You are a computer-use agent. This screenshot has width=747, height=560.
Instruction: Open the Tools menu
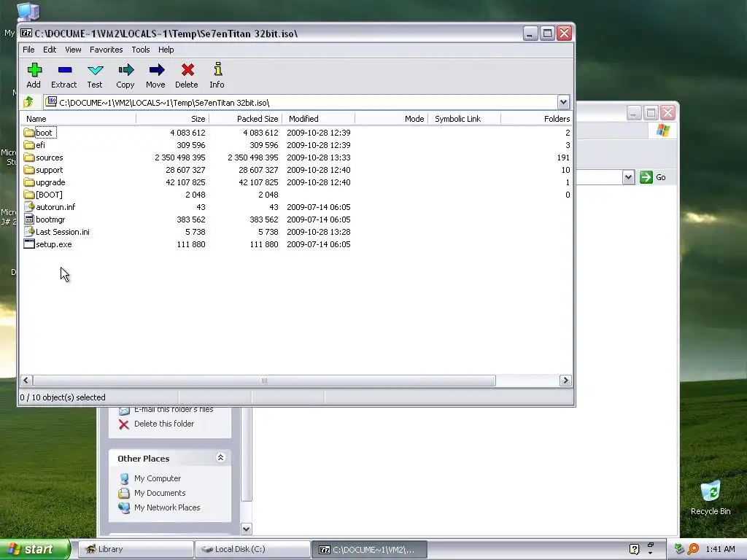point(141,50)
